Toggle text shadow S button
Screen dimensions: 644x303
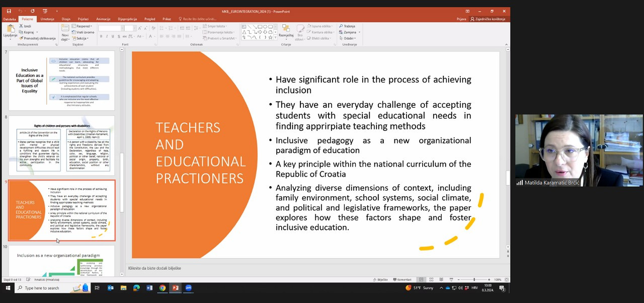119,36
